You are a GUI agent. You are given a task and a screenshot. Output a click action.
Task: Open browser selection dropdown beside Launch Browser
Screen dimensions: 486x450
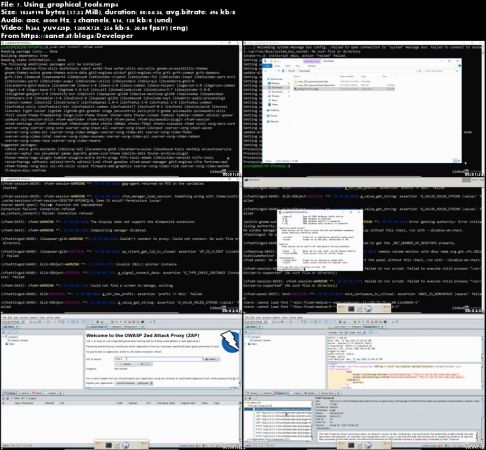[145, 383]
